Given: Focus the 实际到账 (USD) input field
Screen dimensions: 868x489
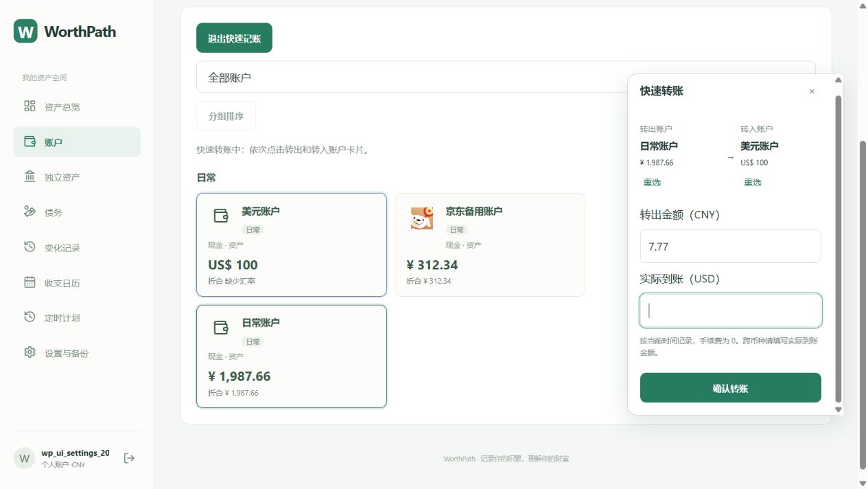Looking at the screenshot, I should coord(730,310).
